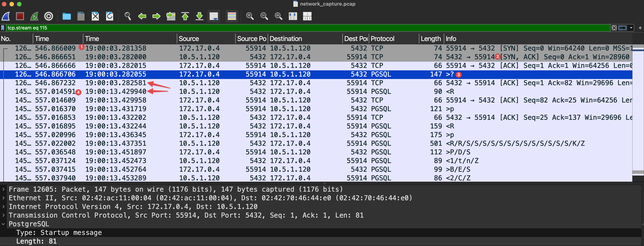Open capture options gear
This screenshot has height=246, width=644.
click(x=48, y=16)
